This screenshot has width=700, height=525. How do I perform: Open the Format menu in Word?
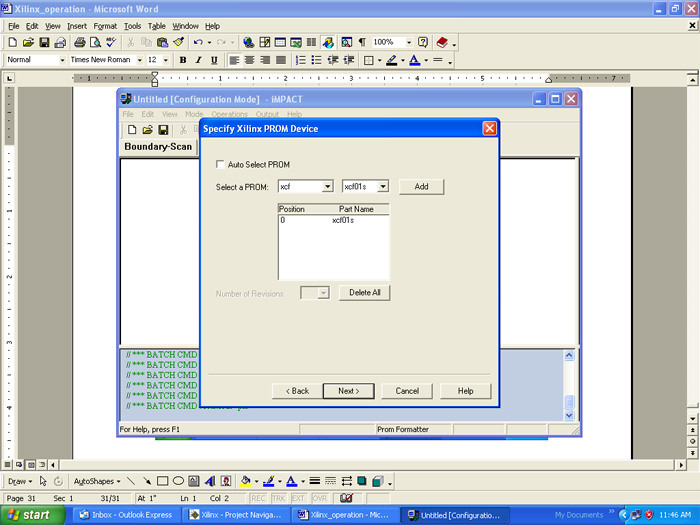tap(105, 26)
